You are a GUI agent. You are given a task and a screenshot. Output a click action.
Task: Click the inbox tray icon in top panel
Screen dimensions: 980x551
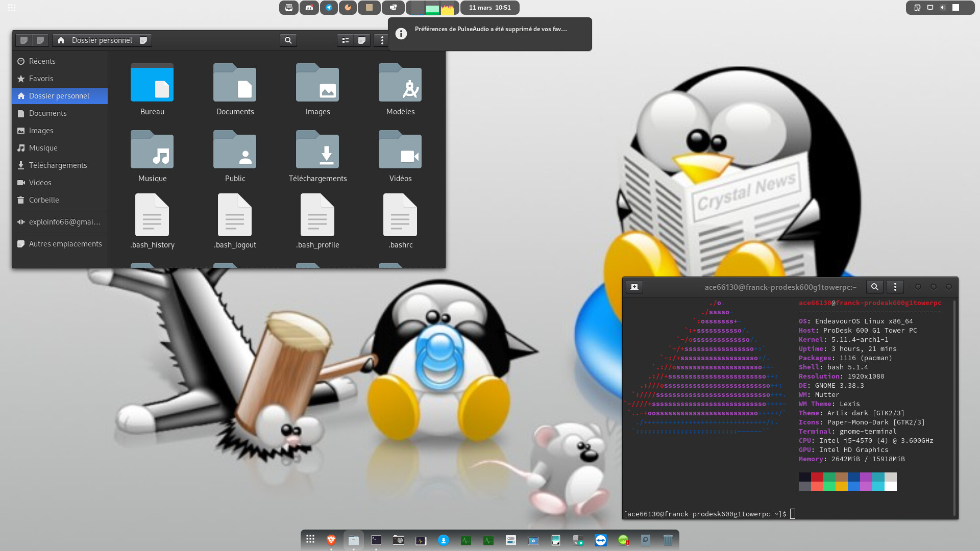289,8
